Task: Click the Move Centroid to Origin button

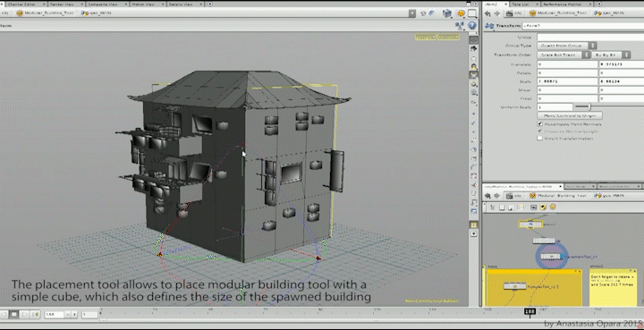Action: (x=570, y=116)
